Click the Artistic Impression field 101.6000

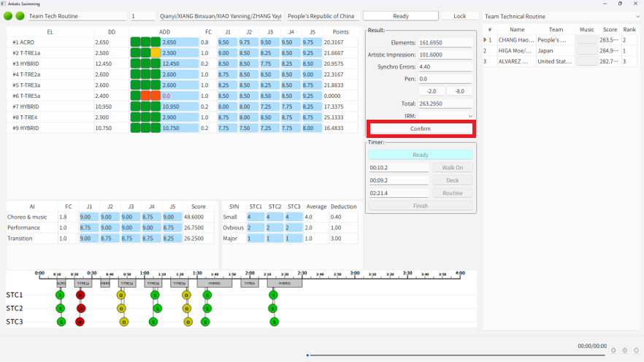click(x=445, y=55)
